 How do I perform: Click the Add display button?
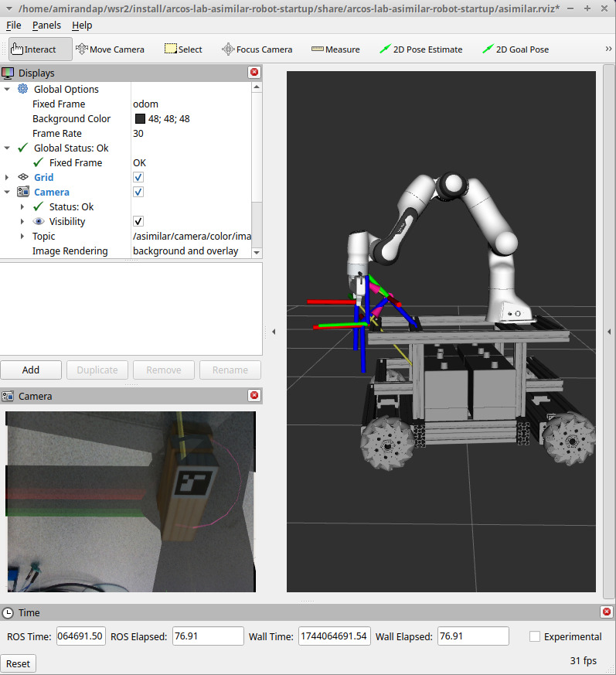tap(31, 370)
